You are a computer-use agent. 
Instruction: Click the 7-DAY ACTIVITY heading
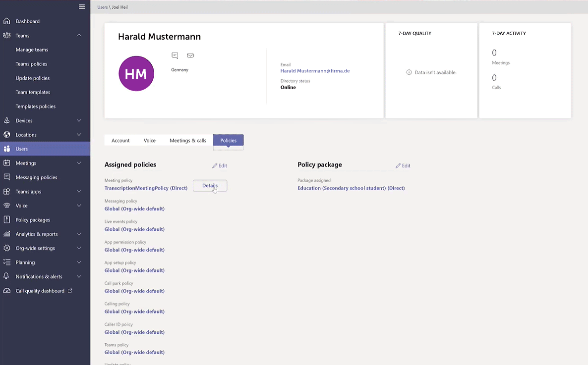pos(509,33)
